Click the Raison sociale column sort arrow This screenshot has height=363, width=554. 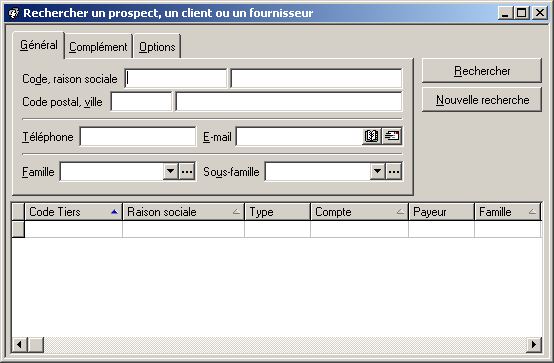pos(236,212)
